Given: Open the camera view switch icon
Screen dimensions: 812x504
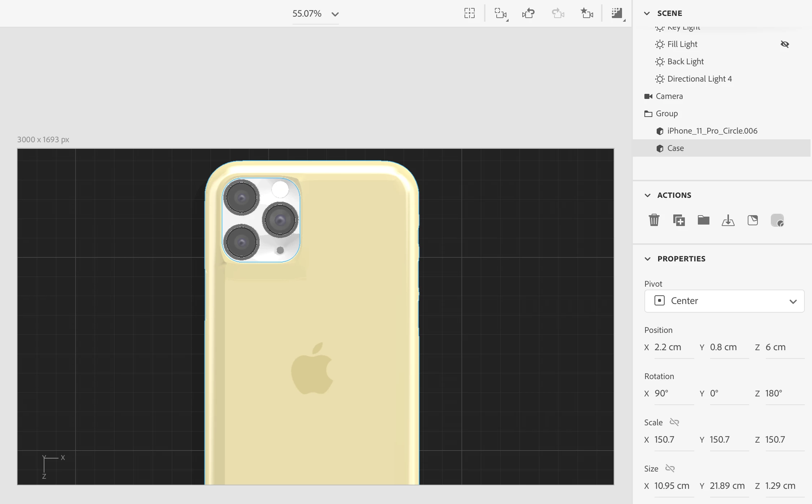Looking at the screenshot, I should 501,14.
